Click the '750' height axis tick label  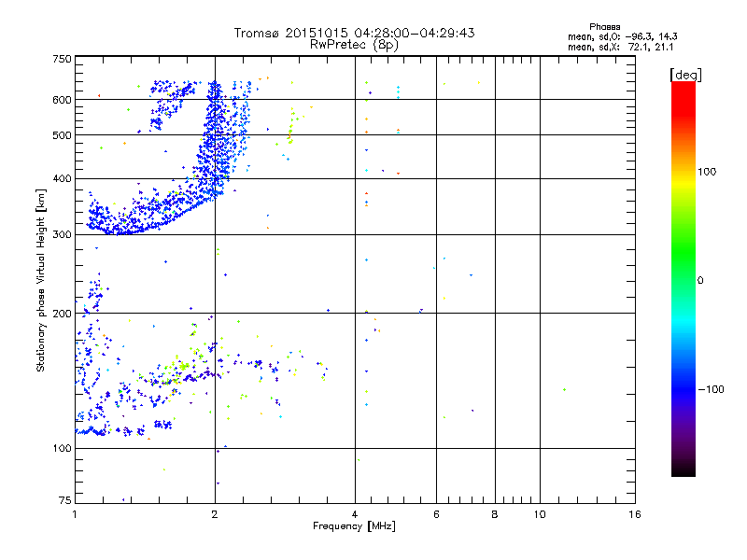(62, 59)
